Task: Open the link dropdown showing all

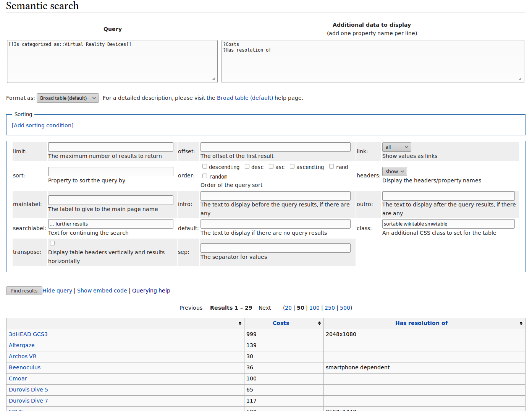Action: (396, 147)
